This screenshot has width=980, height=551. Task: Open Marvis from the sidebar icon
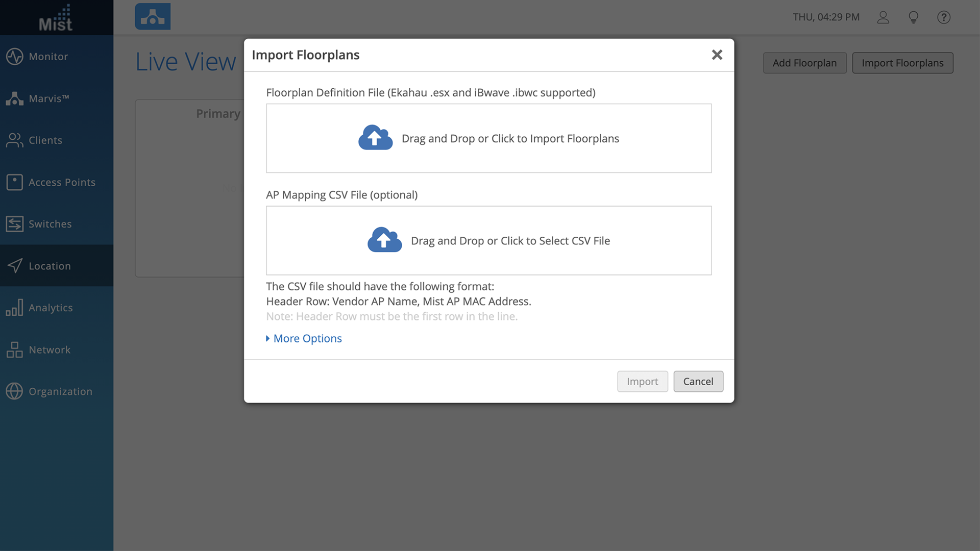14,98
